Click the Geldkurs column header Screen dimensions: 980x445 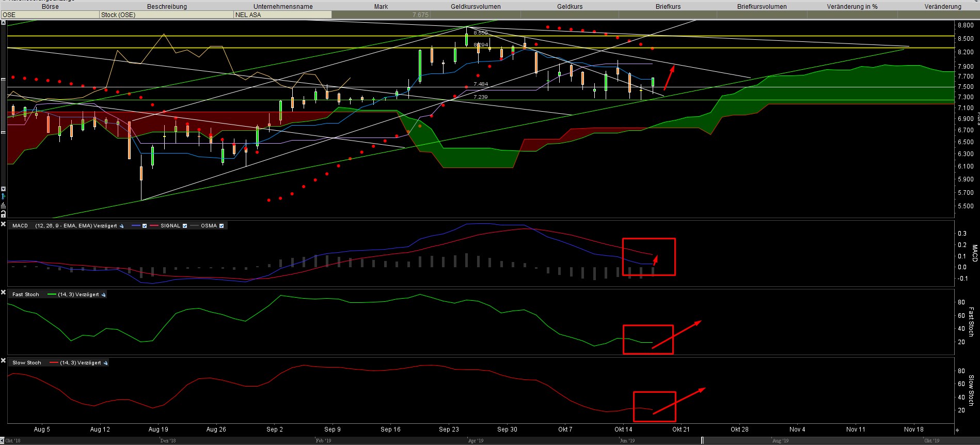[570, 7]
